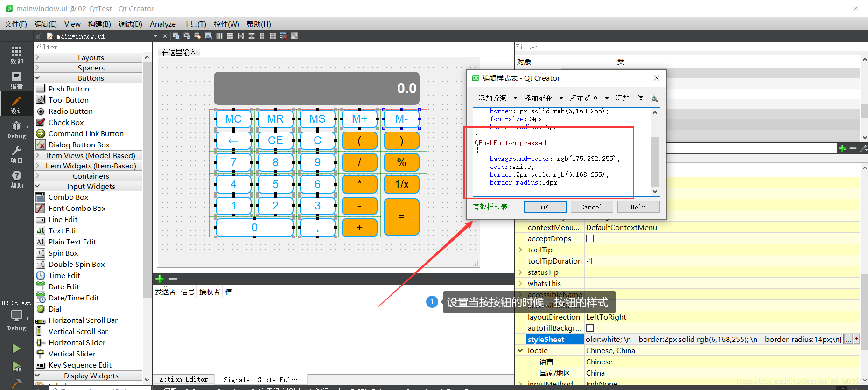Expand the Layouts widget category
This screenshot has height=390, width=868.
[37, 57]
